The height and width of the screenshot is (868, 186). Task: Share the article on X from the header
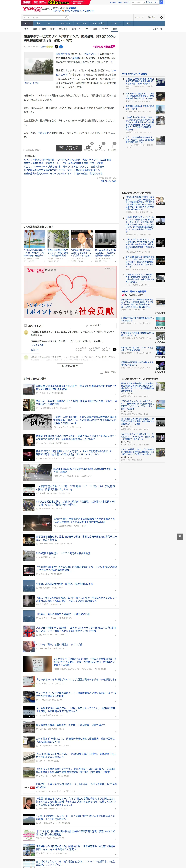pyautogui.click(x=56, y=47)
